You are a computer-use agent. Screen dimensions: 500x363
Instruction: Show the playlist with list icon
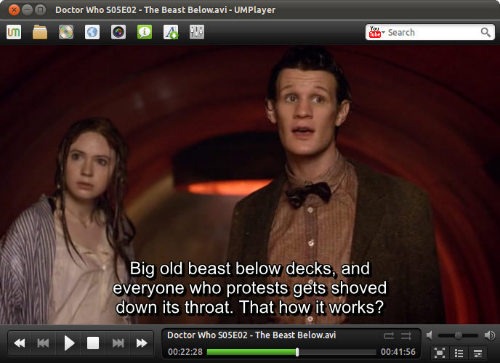point(459,353)
